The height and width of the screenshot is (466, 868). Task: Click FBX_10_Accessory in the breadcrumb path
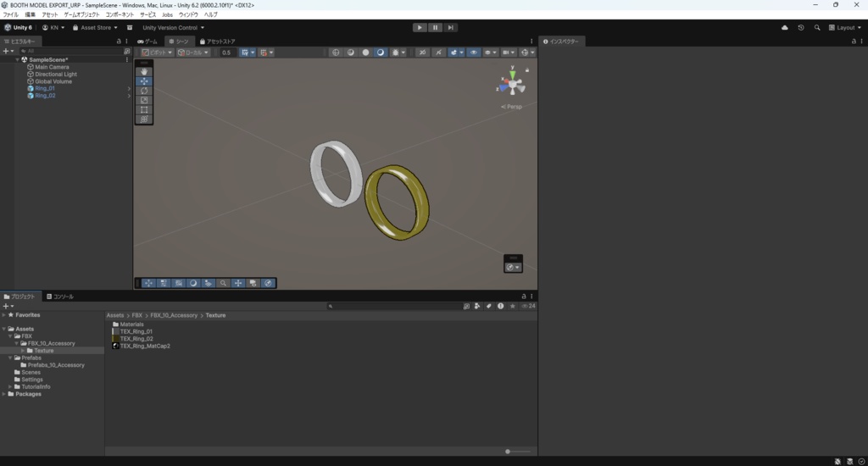pyautogui.click(x=174, y=315)
